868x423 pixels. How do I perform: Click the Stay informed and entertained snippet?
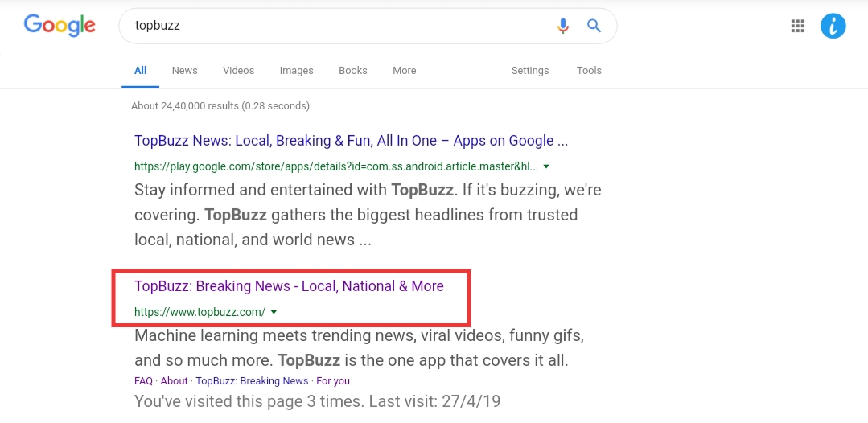(x=368, y=215)
